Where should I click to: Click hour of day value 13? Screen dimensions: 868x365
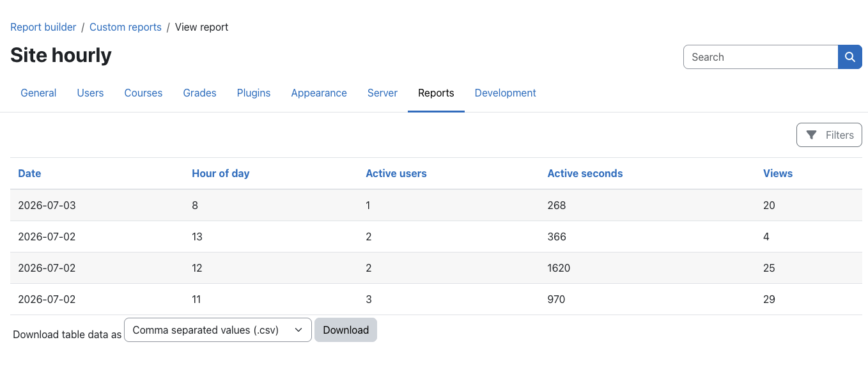tap(197, 237)
